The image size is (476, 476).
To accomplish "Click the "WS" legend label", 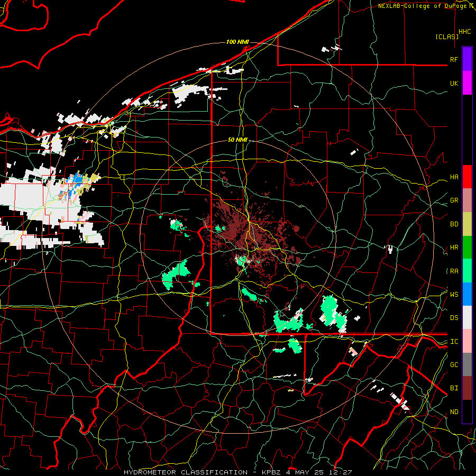I will pos(454,295).
